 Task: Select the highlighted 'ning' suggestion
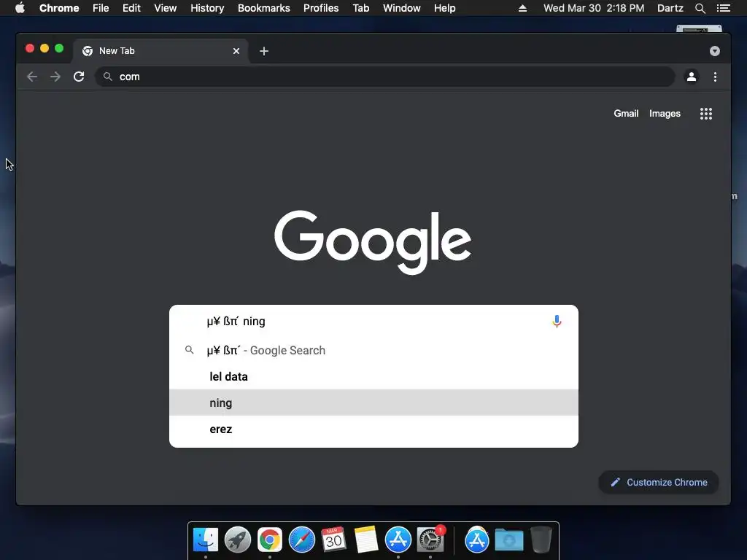[374, 402]
